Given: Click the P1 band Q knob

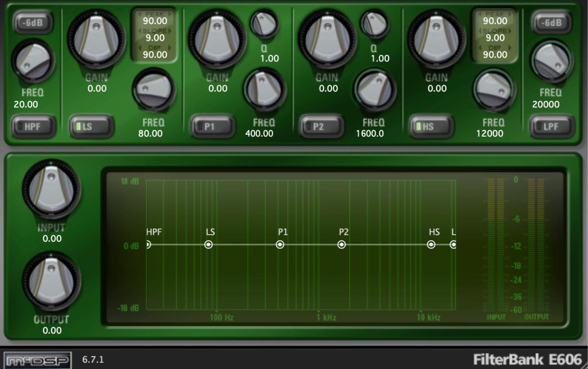Looking at the screenshot, I should (x=264, y=23).
